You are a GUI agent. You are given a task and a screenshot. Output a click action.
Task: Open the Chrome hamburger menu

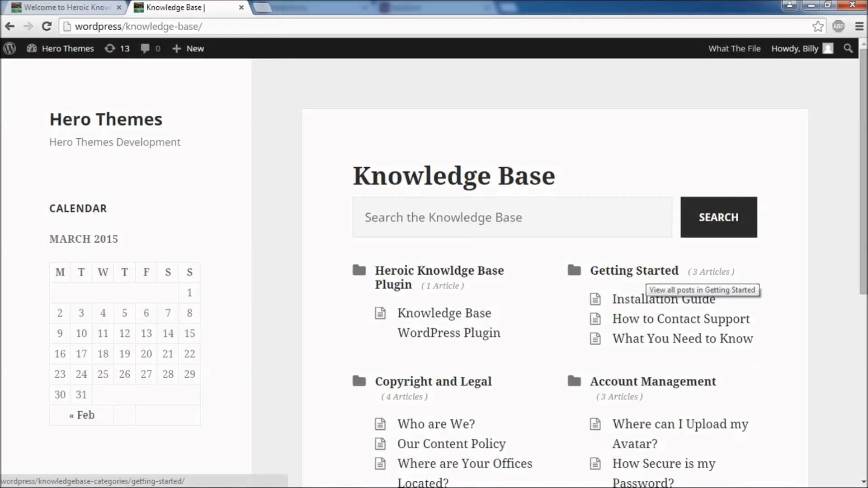[859, 26]
